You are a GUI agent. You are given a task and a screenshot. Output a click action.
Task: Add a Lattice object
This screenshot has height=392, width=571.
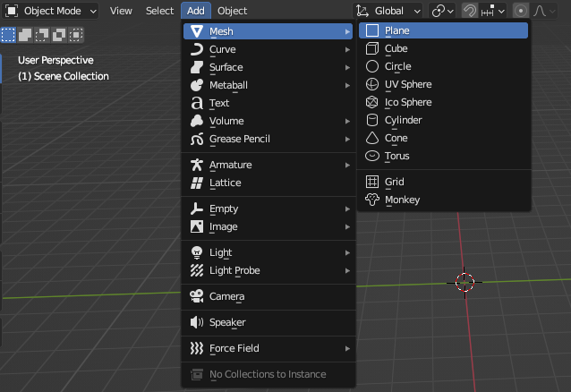pos(225,183)
